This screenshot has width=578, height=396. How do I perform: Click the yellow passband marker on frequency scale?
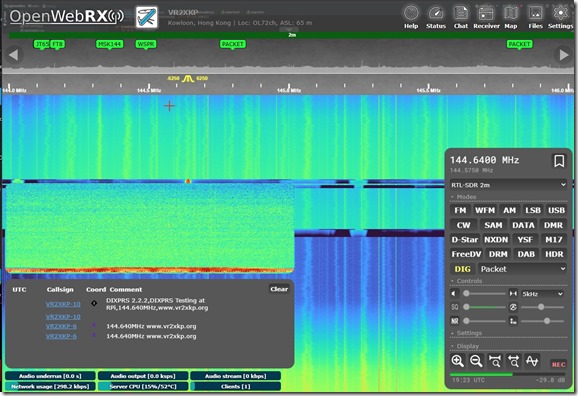point(188,78)
